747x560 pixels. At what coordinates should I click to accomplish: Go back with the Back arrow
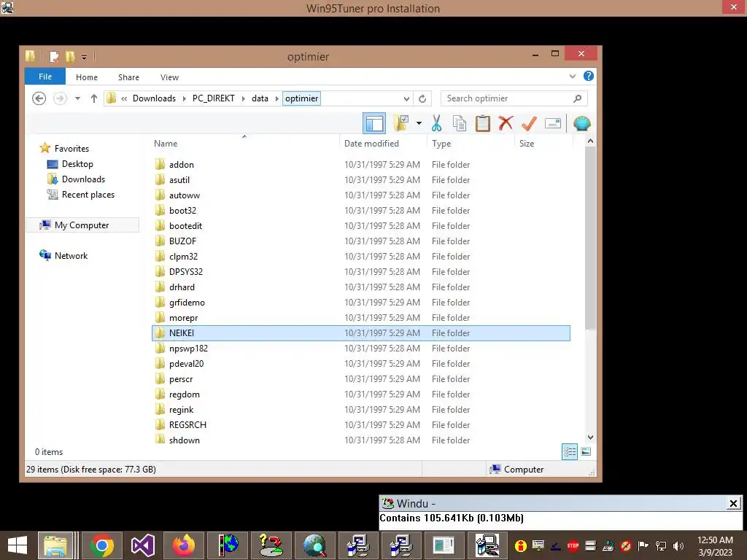click(x=39, y=98)
